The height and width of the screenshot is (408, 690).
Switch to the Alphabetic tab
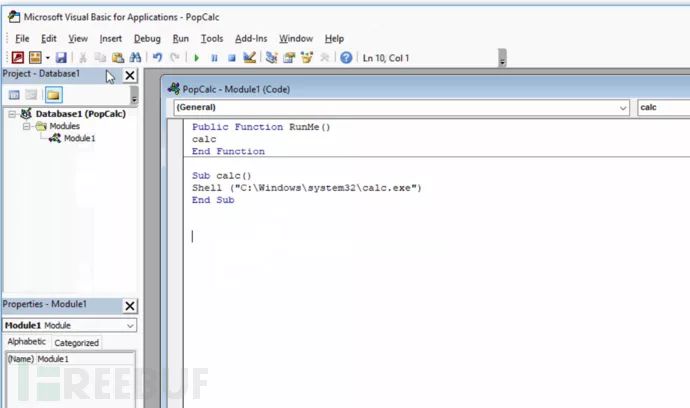(x=26, y=342)
